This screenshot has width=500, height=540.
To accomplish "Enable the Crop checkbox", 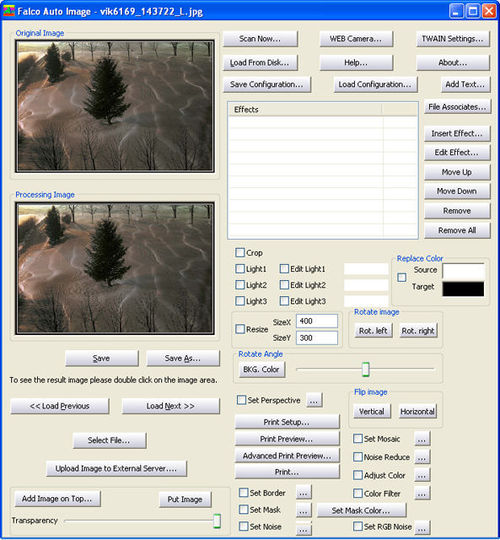I will (240, 252).
